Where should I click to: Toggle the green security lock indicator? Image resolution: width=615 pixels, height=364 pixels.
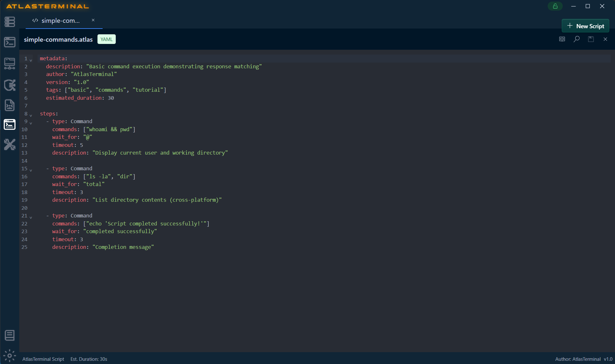point(555,6)
